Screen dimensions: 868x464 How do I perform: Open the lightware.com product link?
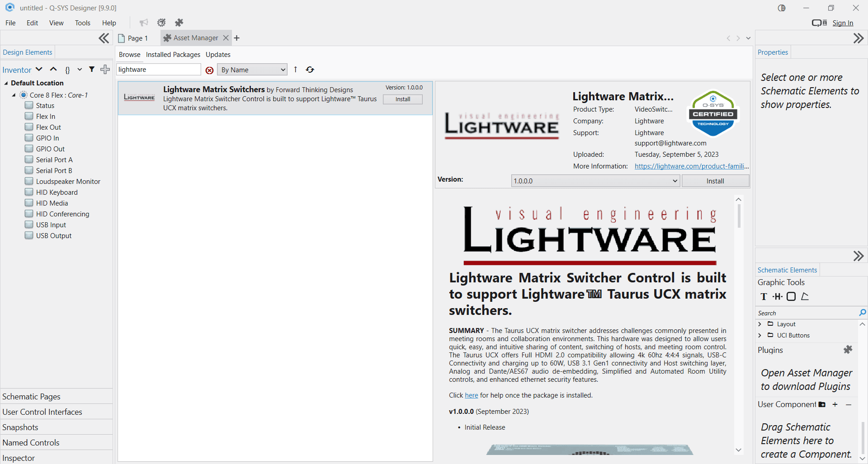tap(692, 166)
